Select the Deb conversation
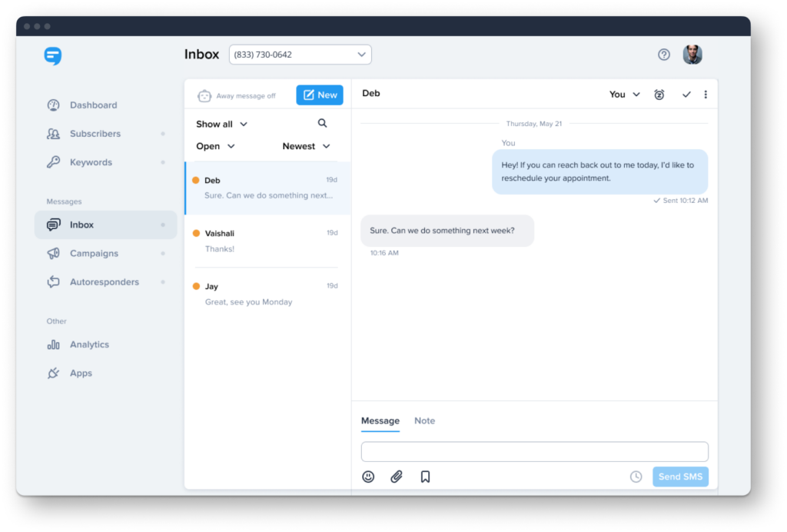The image size is (787, 532). pyautogui.click(x=268, y=188)
